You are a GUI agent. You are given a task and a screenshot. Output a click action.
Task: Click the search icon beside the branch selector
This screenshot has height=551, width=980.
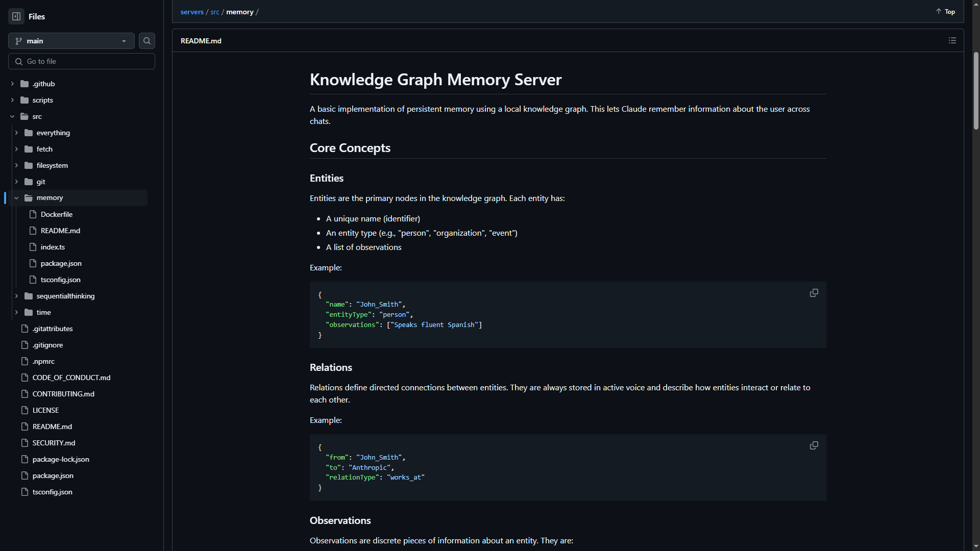click(x=146, y=41)
